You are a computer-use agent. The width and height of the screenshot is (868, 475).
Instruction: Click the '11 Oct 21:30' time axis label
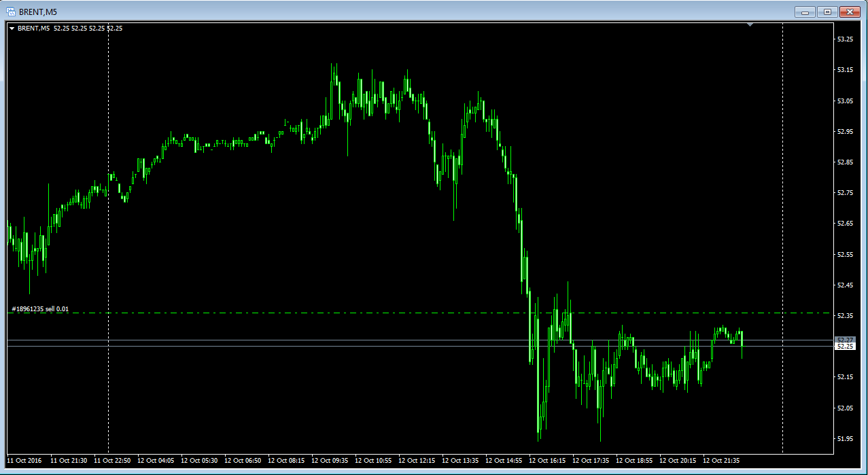coord(69,461)
